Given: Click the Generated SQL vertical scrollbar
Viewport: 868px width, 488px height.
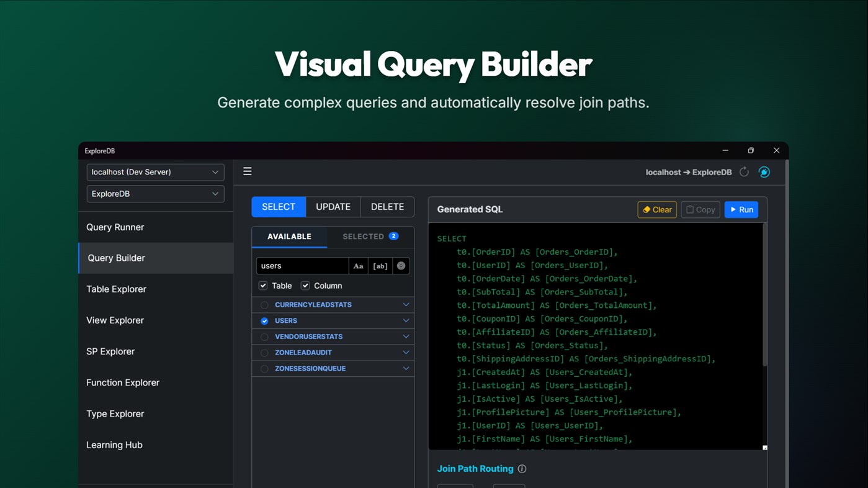Looking at the screenshot, I should click(764, 294).
